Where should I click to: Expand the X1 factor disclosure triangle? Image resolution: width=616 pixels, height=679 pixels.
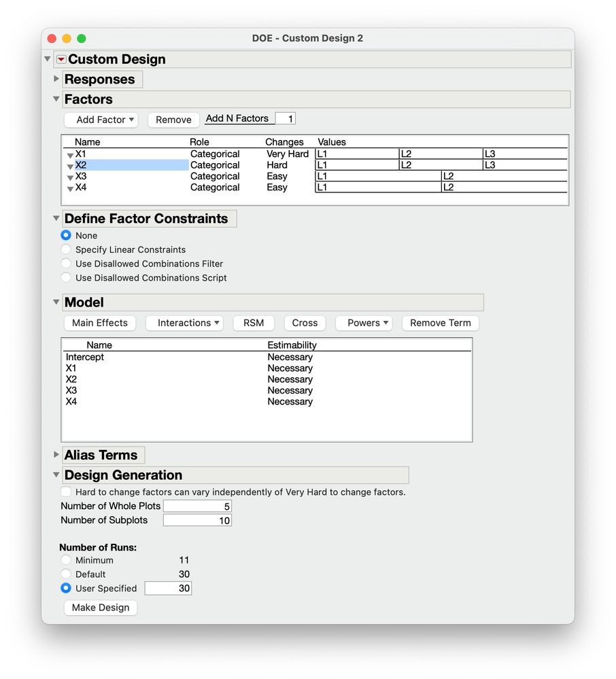pos(71,154)
